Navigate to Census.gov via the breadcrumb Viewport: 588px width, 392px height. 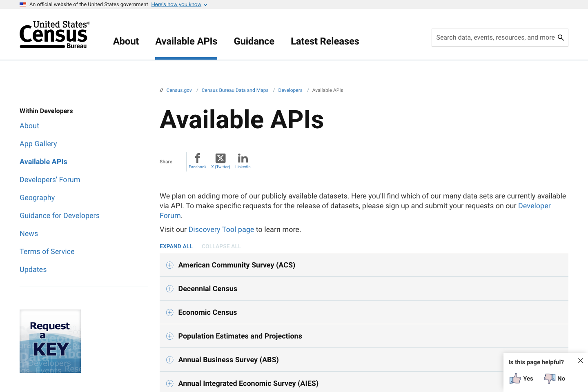point(179,90)
